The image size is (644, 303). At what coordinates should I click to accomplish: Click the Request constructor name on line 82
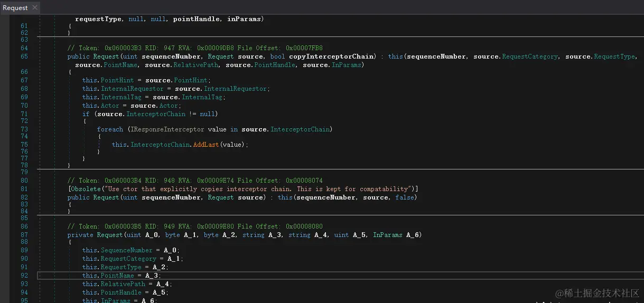(106, 197)
